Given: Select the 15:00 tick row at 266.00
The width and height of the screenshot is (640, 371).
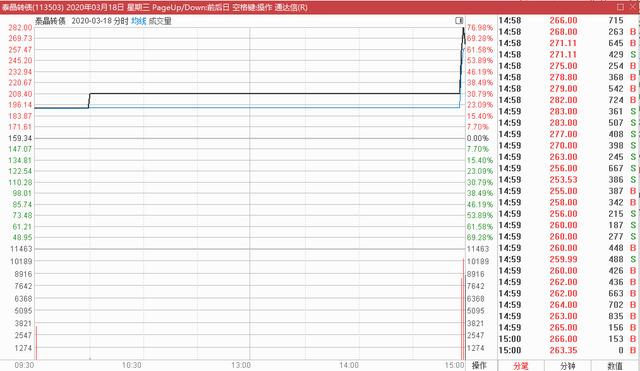Looking at the screenshot, I should [568, 339].
